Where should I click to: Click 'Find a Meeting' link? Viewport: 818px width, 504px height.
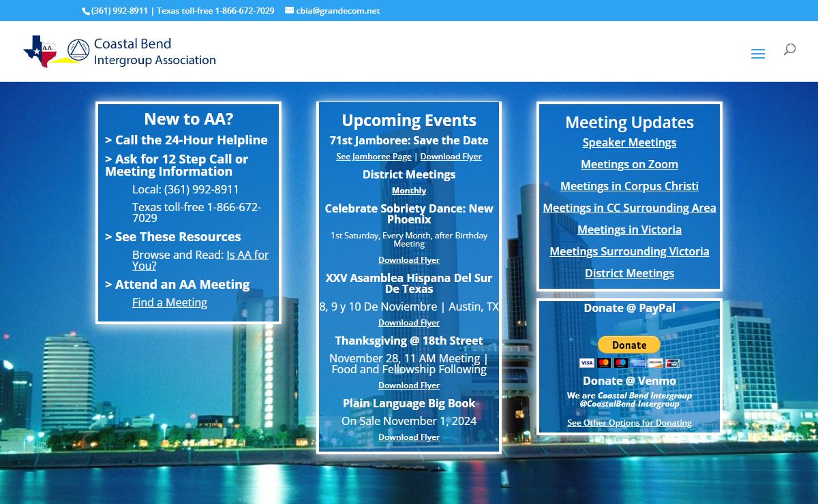170,302
